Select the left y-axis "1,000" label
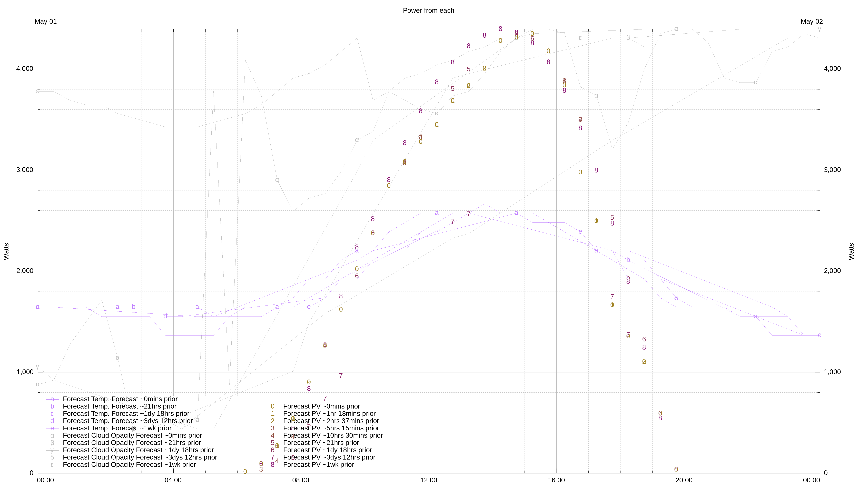868x488 pixels. click(x=25, y=372)
